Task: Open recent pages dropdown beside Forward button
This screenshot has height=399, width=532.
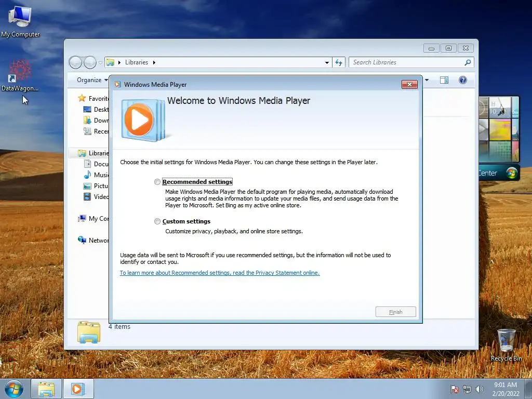Action: pos(100,63)
